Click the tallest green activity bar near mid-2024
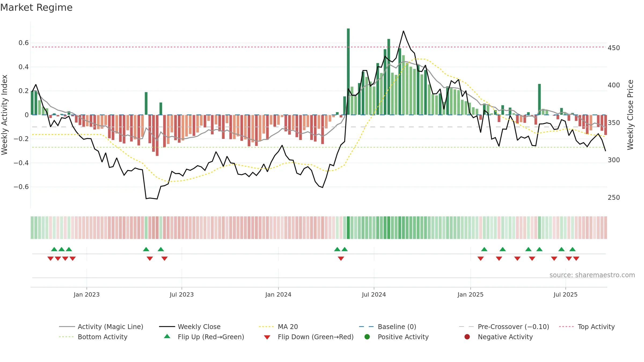Screen dimensions: 644x362 point(348,72)
